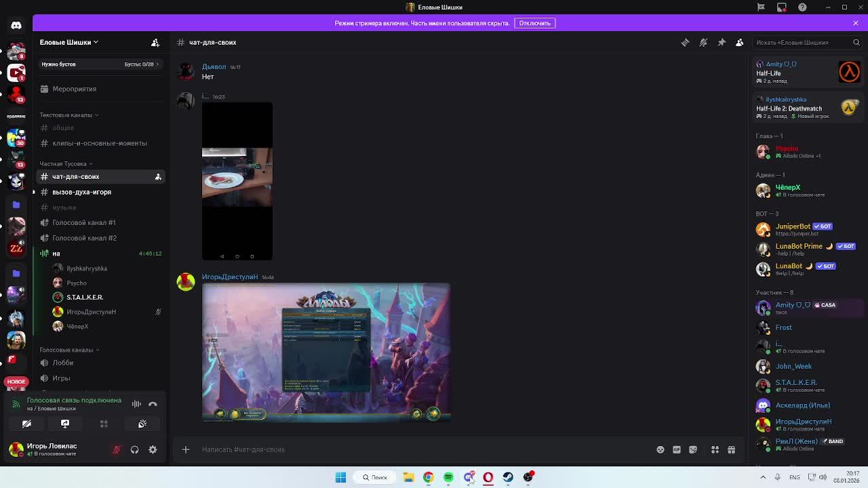The width and height of the screenshot is (868, 488).
Task: Open Chrome from the taskbar
Action: pos(429,477)
